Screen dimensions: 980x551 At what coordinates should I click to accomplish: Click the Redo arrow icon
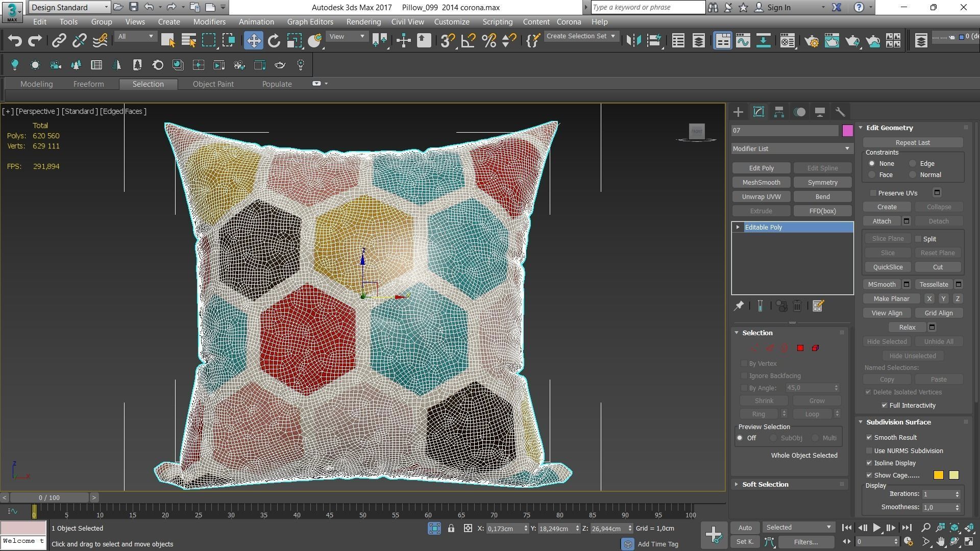35,41
